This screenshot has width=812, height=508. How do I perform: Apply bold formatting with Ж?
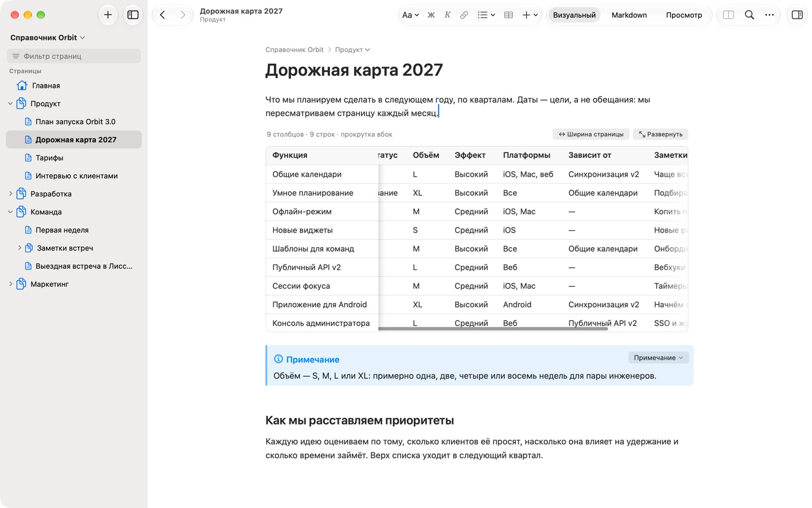pos(431,15)
